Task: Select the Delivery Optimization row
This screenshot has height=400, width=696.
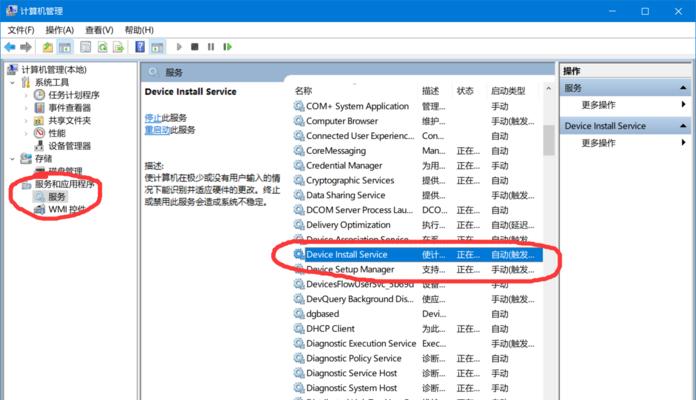Action: click(417, 225)
